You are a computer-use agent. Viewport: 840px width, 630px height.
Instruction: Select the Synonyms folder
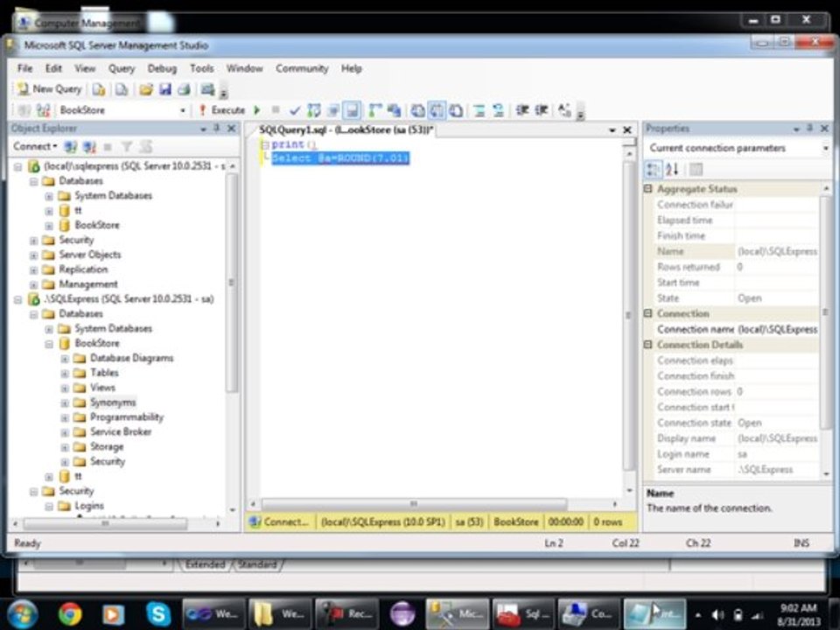[113, 402]
